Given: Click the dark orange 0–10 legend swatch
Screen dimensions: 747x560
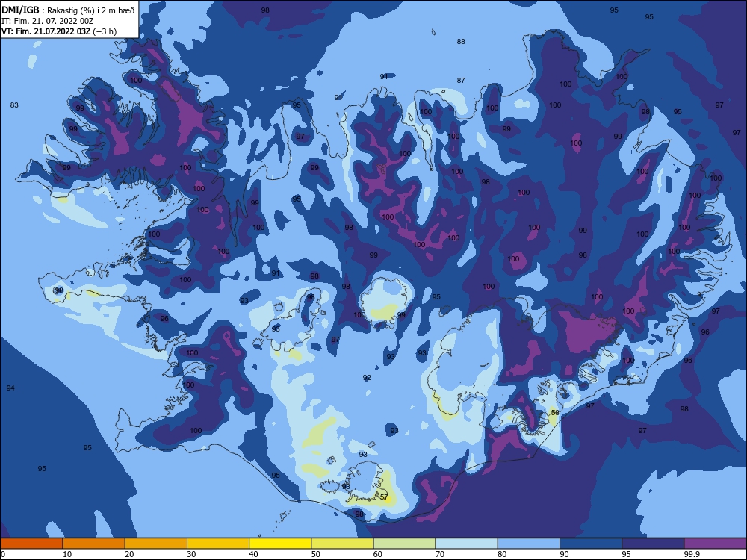Looking at the screenshot, I should [x=31, y=544].
